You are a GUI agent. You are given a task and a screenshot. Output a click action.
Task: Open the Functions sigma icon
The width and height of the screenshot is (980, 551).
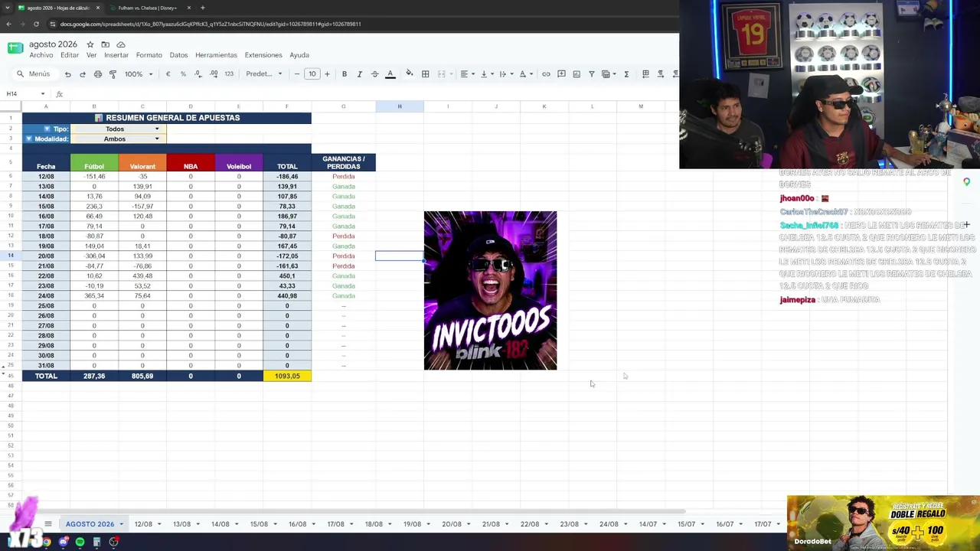[x=626, y=74]
